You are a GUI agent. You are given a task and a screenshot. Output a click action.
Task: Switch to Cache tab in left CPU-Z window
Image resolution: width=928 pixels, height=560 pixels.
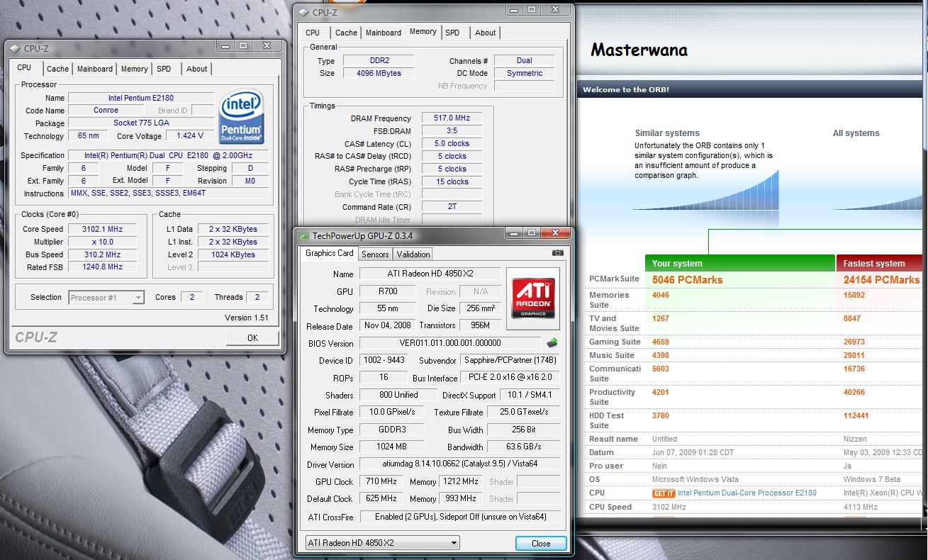(57, 69)
